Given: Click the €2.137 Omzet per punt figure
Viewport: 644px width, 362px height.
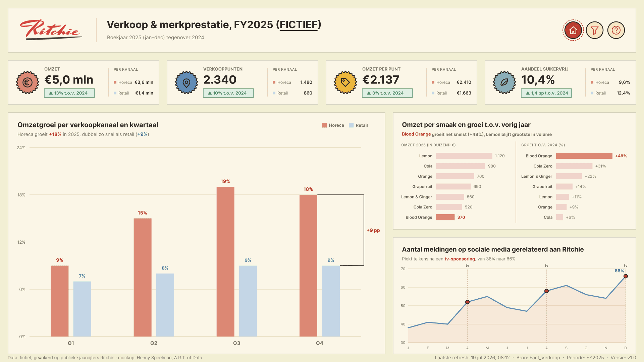Looking at the screenshot, I should click(381, 80).
